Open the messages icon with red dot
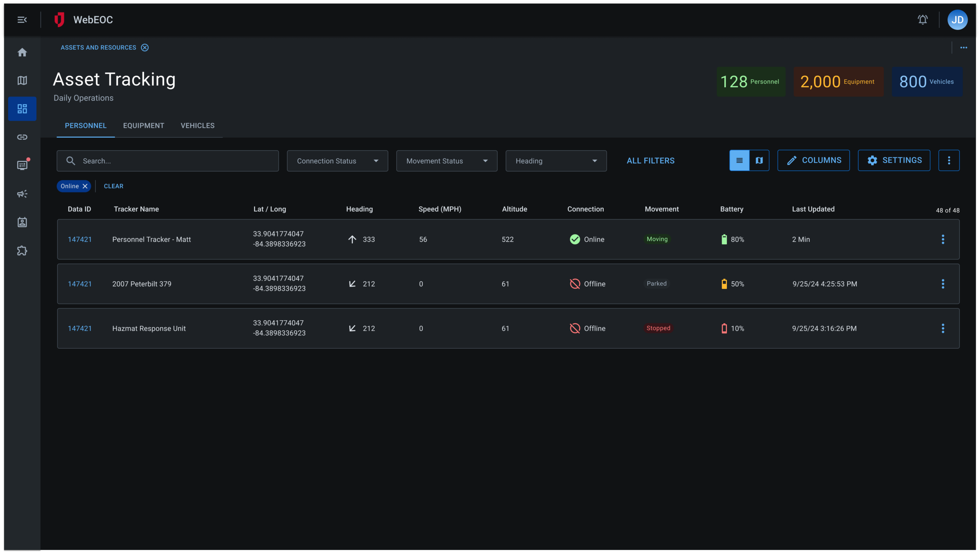 (x=22, y=165)
